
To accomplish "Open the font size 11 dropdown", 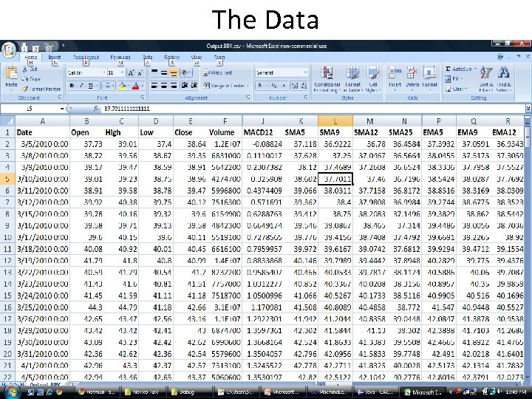I will pos(122,72).
